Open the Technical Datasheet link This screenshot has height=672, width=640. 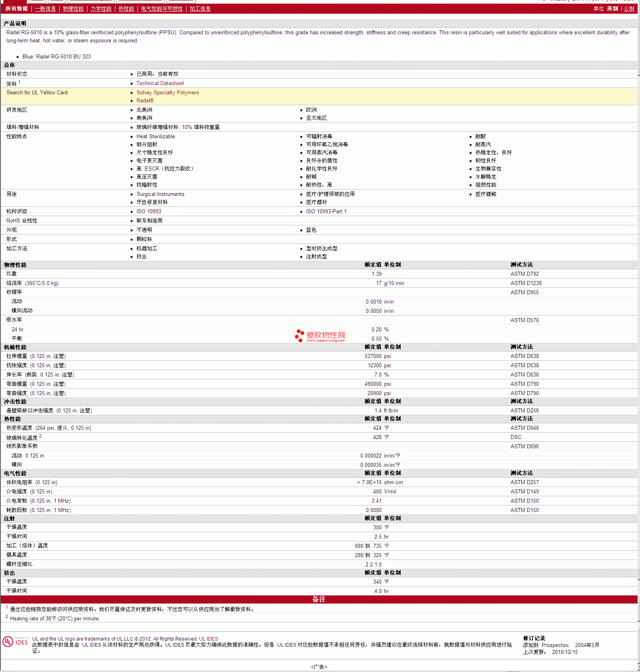click(x=160, y=83)
